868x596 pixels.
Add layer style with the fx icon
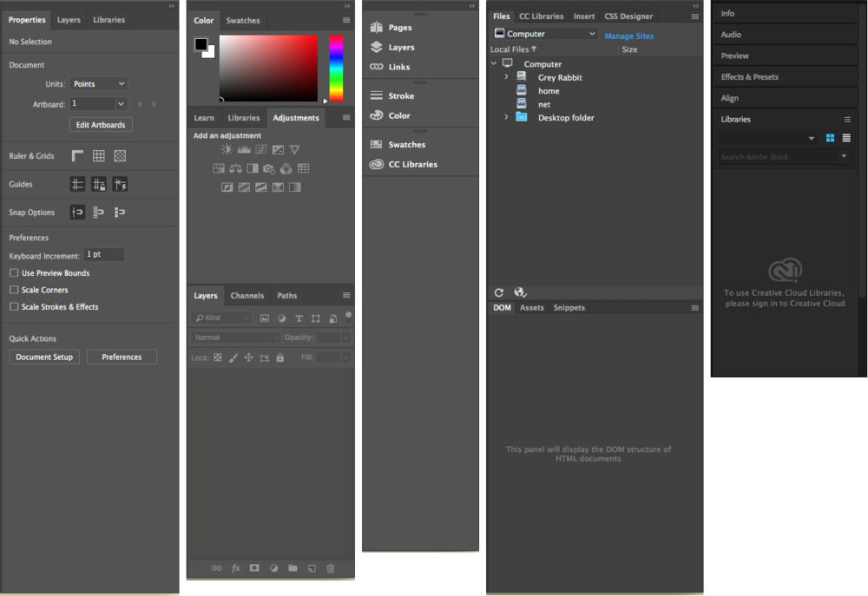(236, 568)
